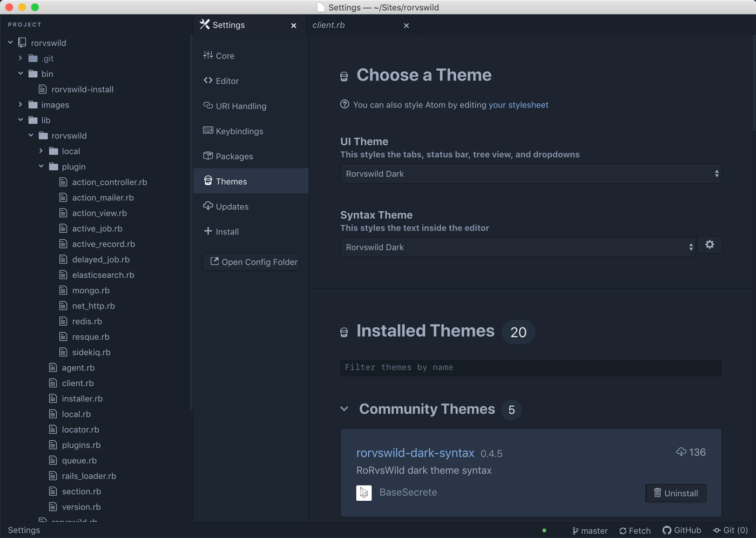Open the UI Theme dropdown
Screen dimensions: 756x538
(x=531, y=173)
